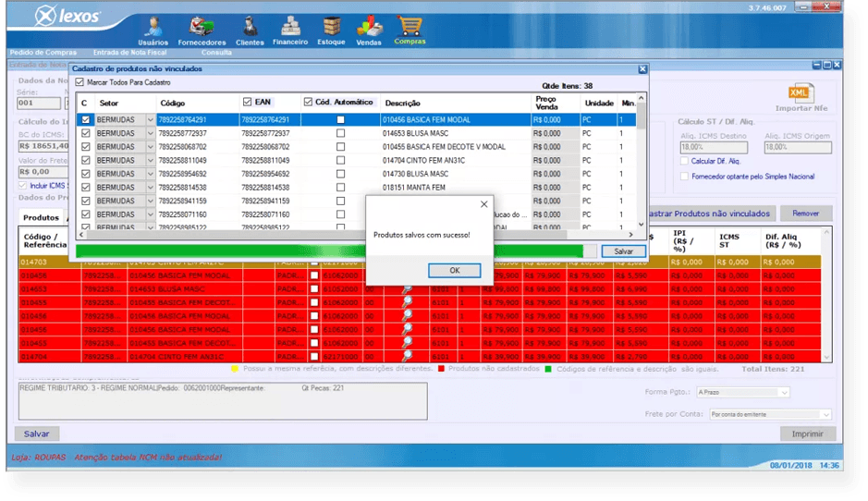Select EAN cell 7892258954692
868x501 pixels.
[270, 174]
